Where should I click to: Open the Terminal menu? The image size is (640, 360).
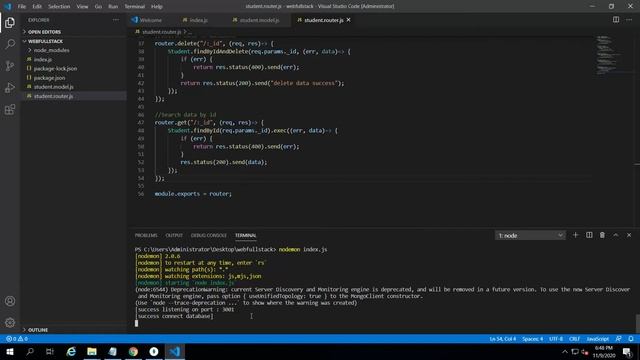(x=135, y=6)
